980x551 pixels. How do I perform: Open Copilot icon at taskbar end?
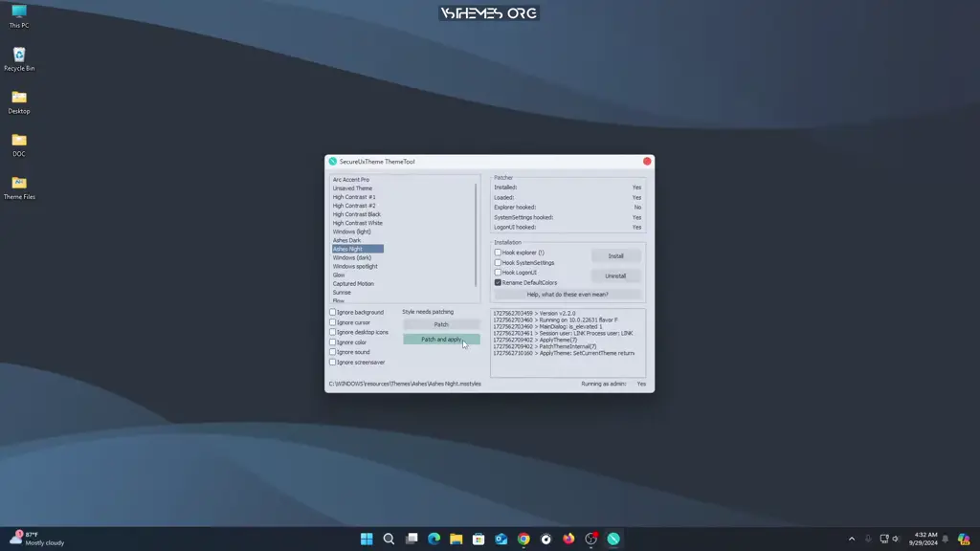tap(964, 539)
